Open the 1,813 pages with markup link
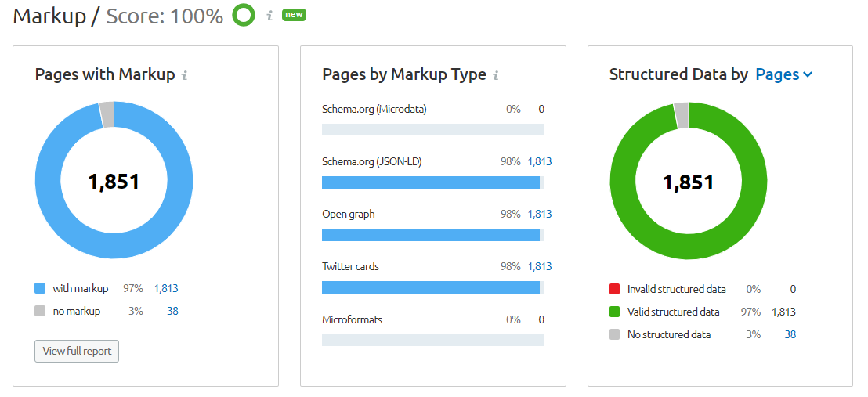 tap(166, 288)
